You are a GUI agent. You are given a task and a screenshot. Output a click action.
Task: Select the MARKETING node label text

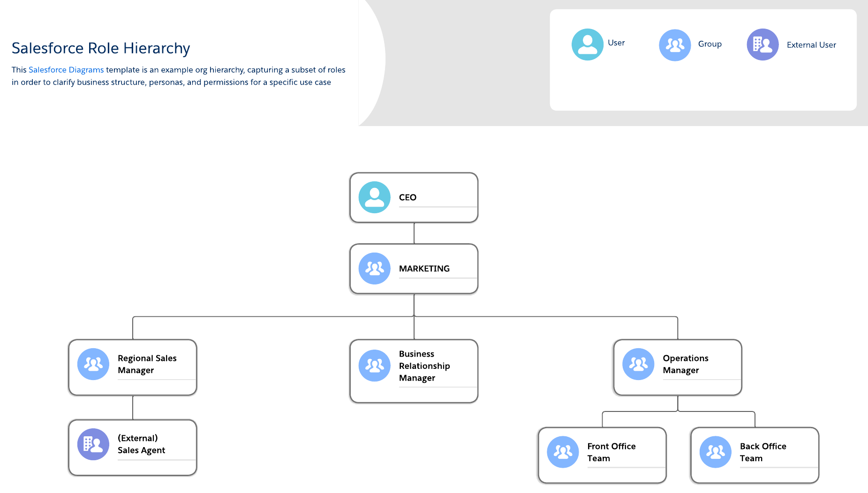(x=424, y=269)
